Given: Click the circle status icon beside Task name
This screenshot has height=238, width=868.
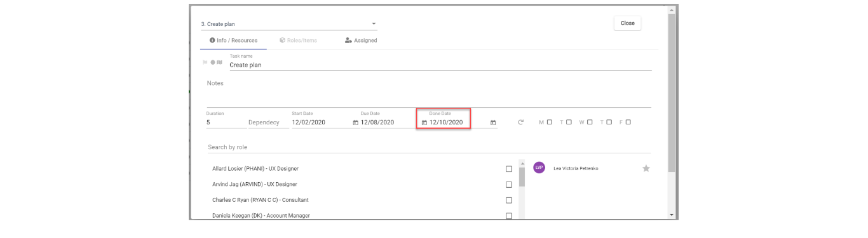Looking at the screenshot, I should (212, 62).
